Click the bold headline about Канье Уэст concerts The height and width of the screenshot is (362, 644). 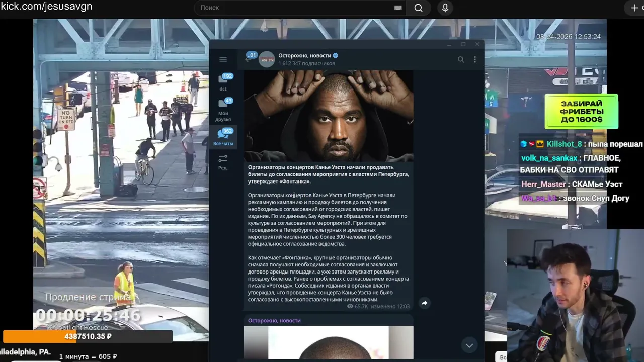[x=328, y=174]
